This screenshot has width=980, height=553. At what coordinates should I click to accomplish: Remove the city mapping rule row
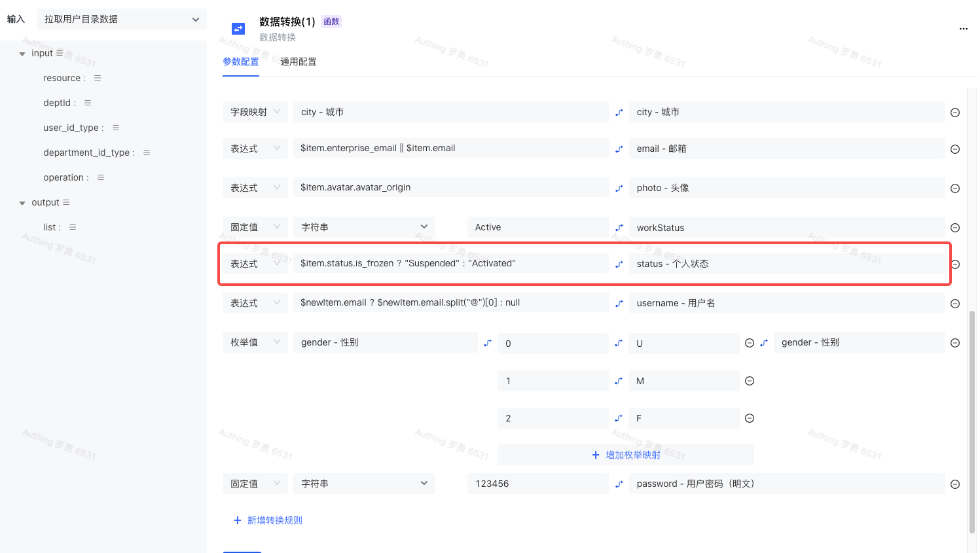[x=955, y=113]
